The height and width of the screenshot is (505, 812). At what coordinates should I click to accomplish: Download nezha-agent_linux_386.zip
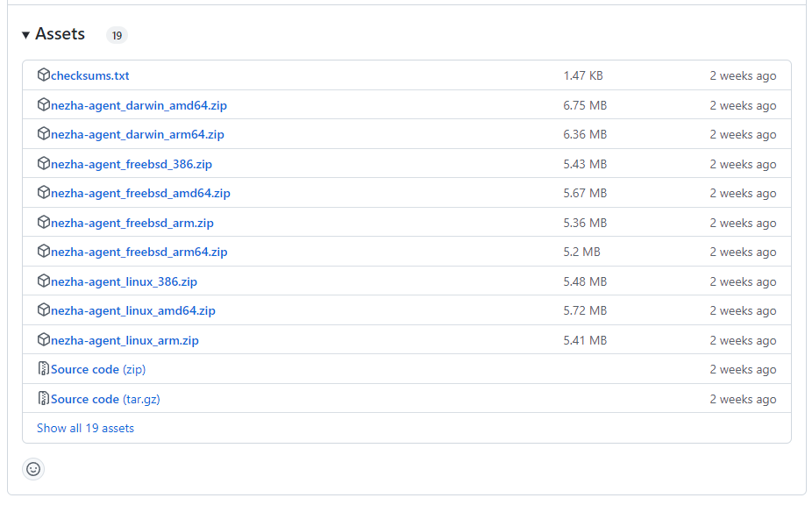pos(124,281)
